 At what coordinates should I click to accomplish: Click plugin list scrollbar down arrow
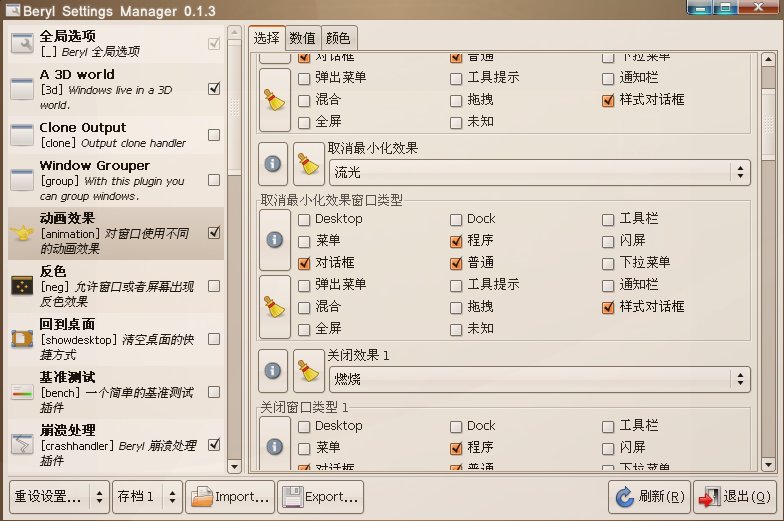234,466
